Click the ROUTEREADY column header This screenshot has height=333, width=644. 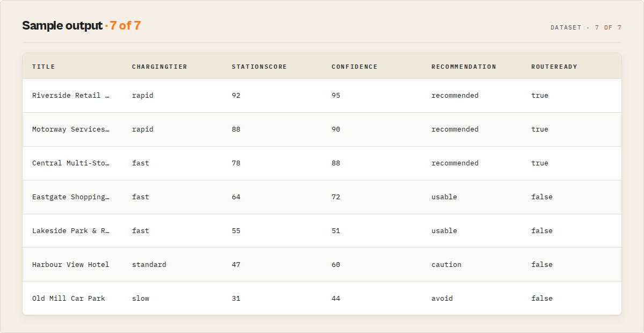(x=554, y=67)
